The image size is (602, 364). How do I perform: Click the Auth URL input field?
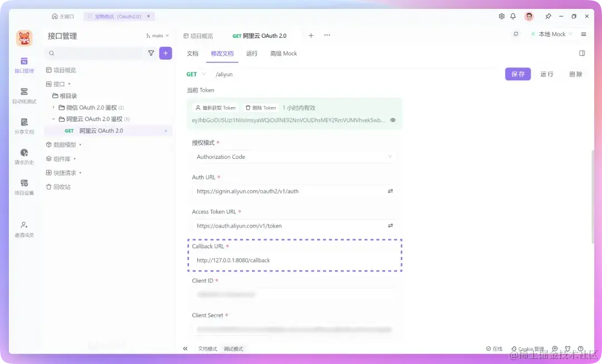(294, 191)
